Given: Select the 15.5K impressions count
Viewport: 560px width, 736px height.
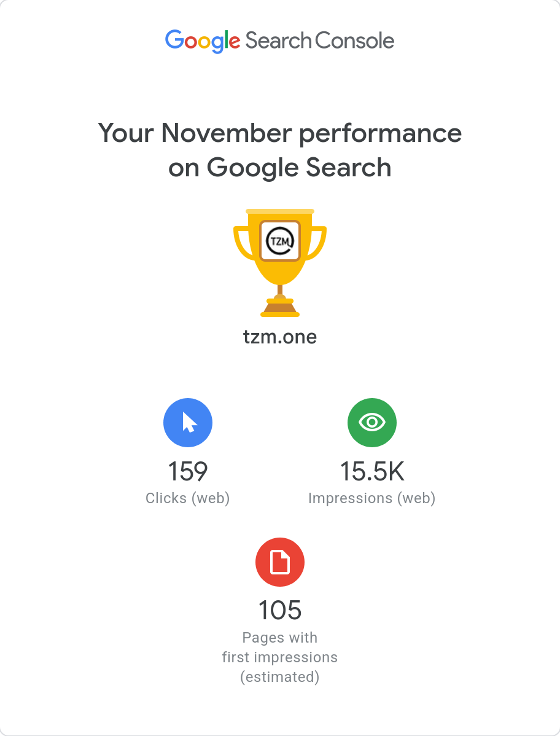Looking at the screenshot, I should click(372, 472).
